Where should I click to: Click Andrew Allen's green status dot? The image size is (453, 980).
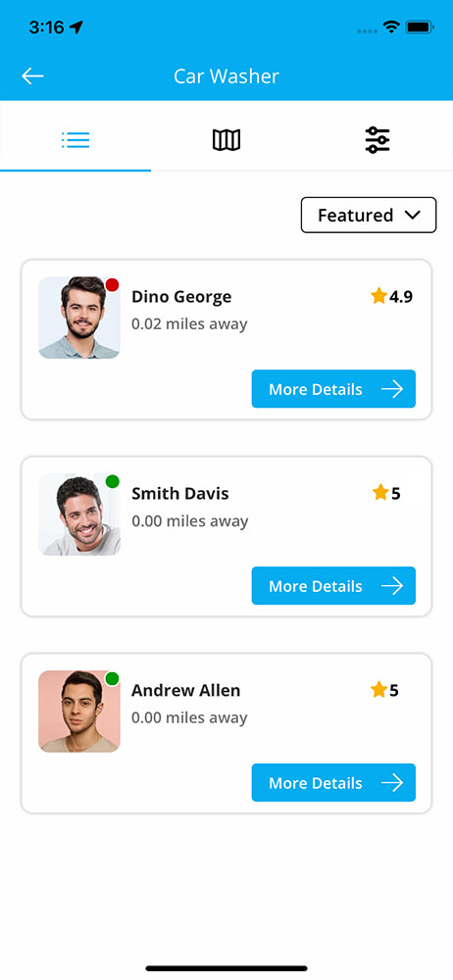[112, 678]
